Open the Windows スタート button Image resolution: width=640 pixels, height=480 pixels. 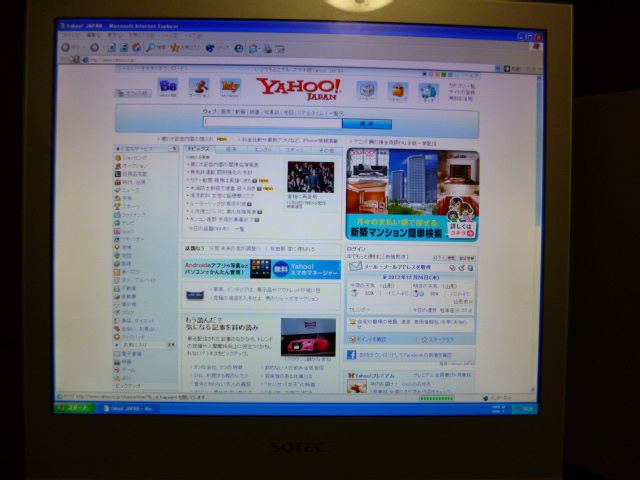[75, 407]
